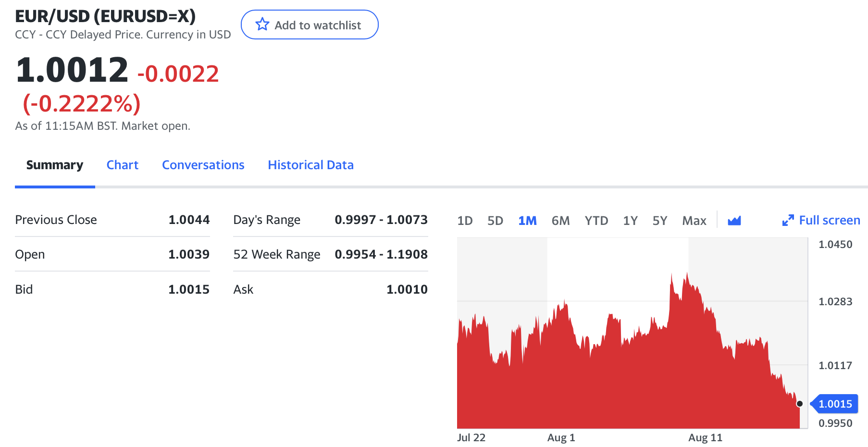Viewport: 868px width, 447px height.
Task: Click the expand arrows icon beside Full screen
Action: pos(788,221)
